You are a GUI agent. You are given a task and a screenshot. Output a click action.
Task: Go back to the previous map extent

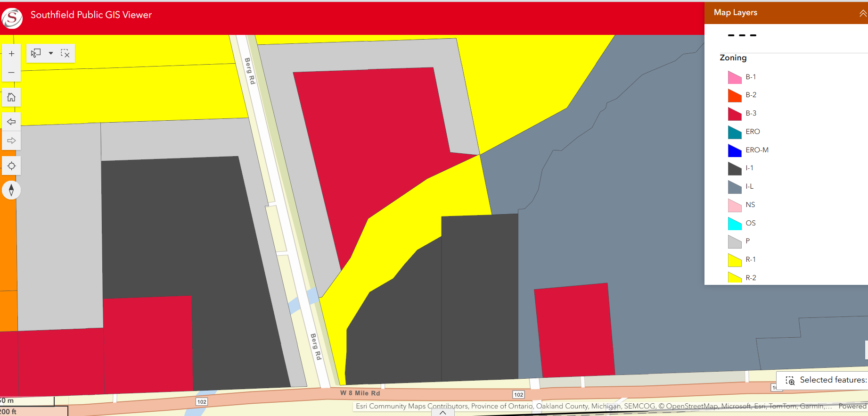[11, 122]
